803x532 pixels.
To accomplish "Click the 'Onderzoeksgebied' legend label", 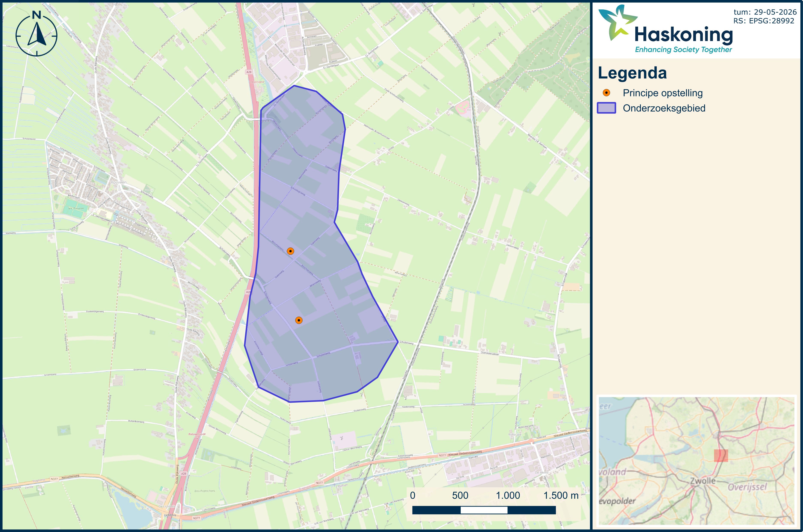I will click(664, 108).
